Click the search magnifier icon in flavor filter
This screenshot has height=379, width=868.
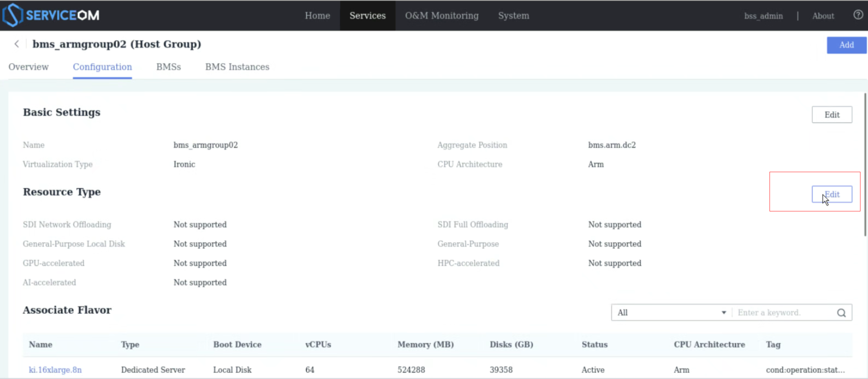pyautogui.click(x=841, y=313)
